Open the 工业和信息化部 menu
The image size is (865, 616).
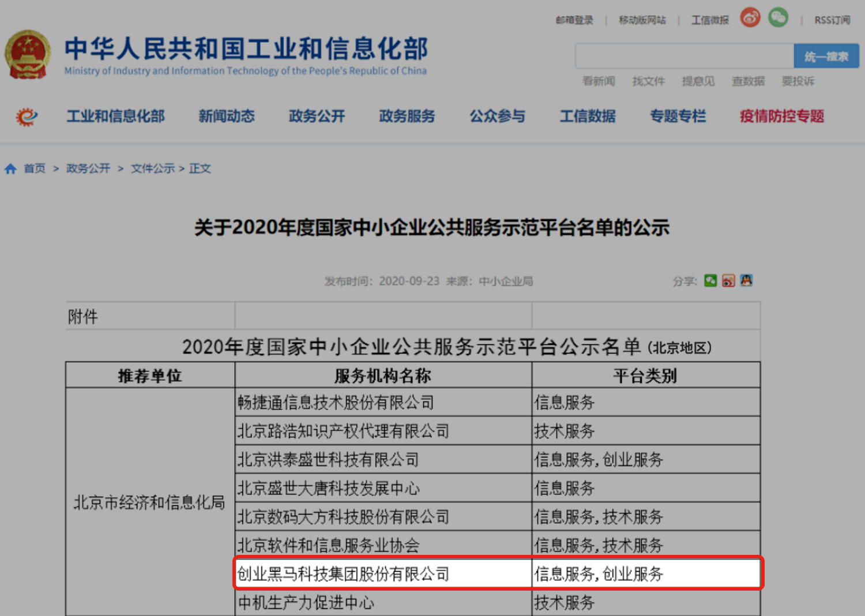coord(116,117)
